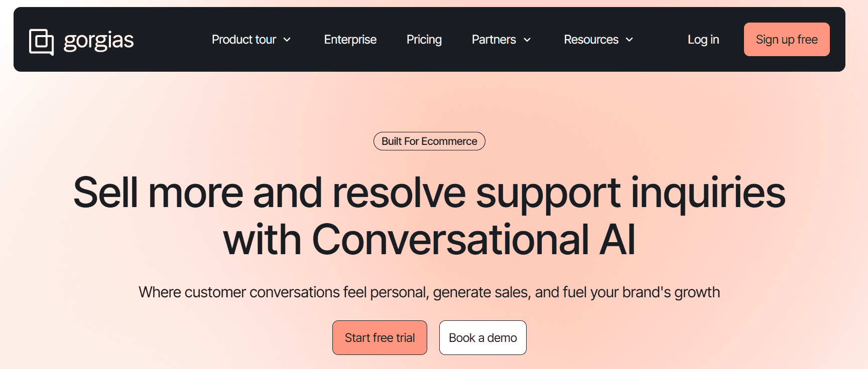The width and height of the screenshot is (868, 369).
Task: Select Enterprise in the navigation bar
Action: click(350, 40)
